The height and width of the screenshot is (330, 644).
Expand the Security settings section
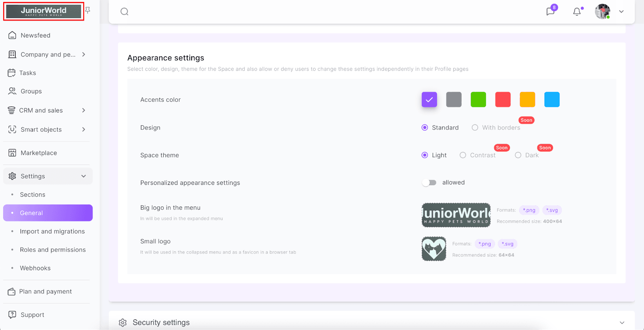[622, 322]
